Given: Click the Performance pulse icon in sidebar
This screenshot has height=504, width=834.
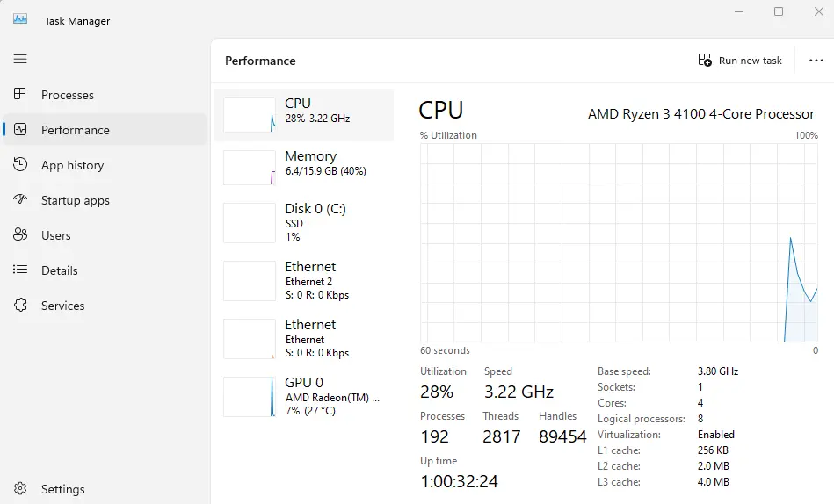Looking at the screenshot, I should click(x=20, y=129).
